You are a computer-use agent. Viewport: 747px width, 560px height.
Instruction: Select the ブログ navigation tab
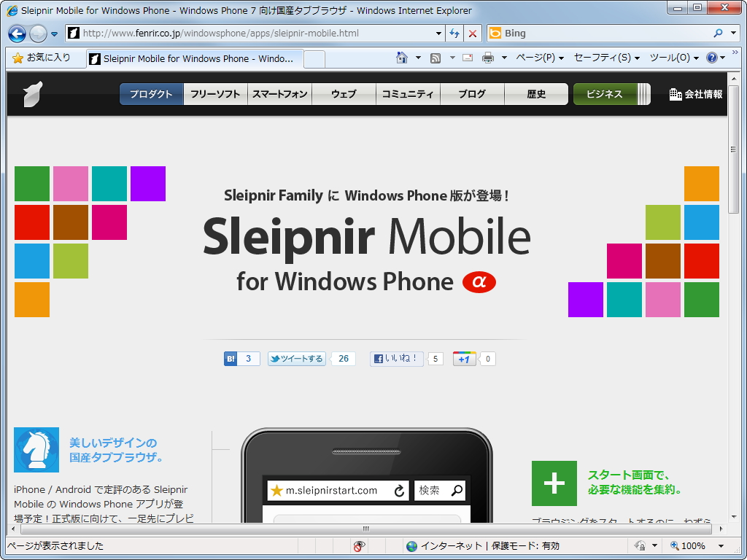pyautogui.click(x=472, y=94)
